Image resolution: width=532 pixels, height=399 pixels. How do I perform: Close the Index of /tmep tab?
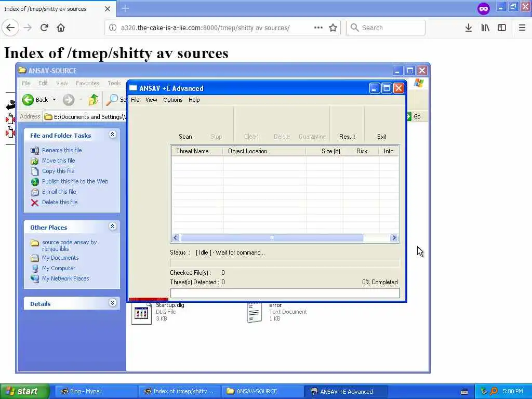click(108, 9)
